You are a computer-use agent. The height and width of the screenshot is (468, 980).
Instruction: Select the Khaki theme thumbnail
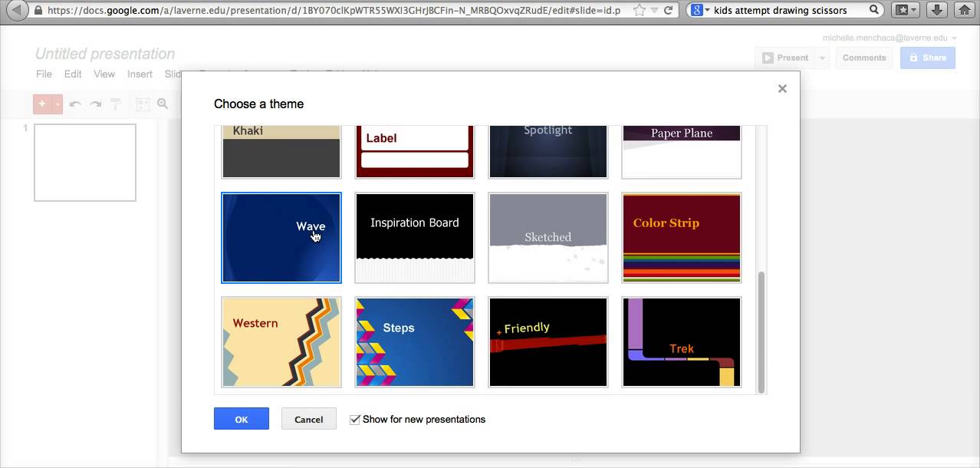pos(281,152)
